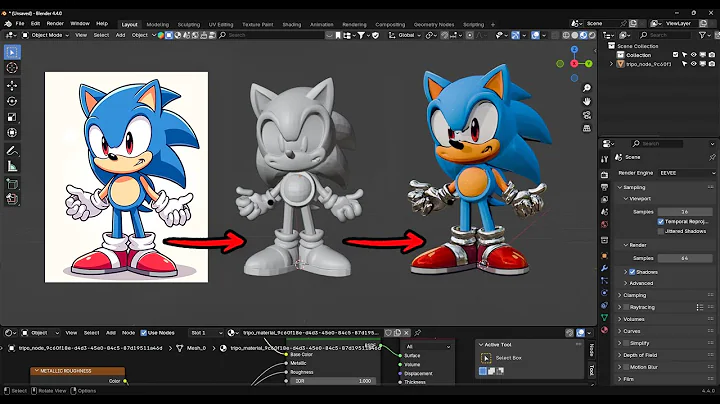Switch to Material Preview shading
Viewport: 720px width, 404px height.
click(x=583, y=35)
